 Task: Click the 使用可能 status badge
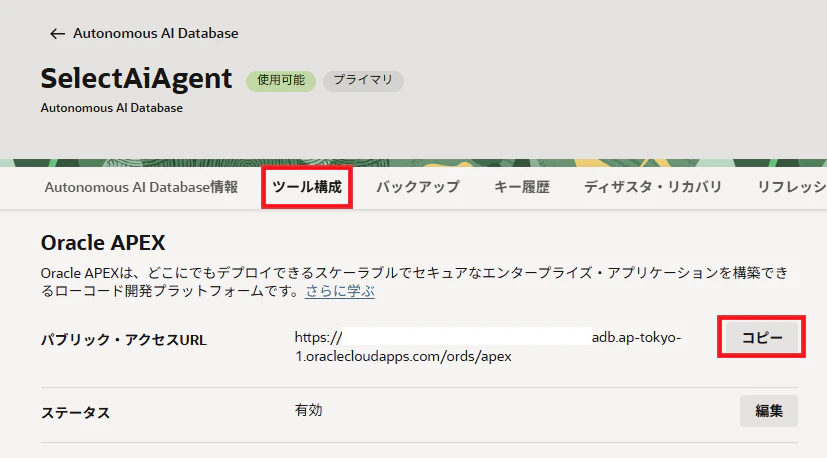point(281,80)
